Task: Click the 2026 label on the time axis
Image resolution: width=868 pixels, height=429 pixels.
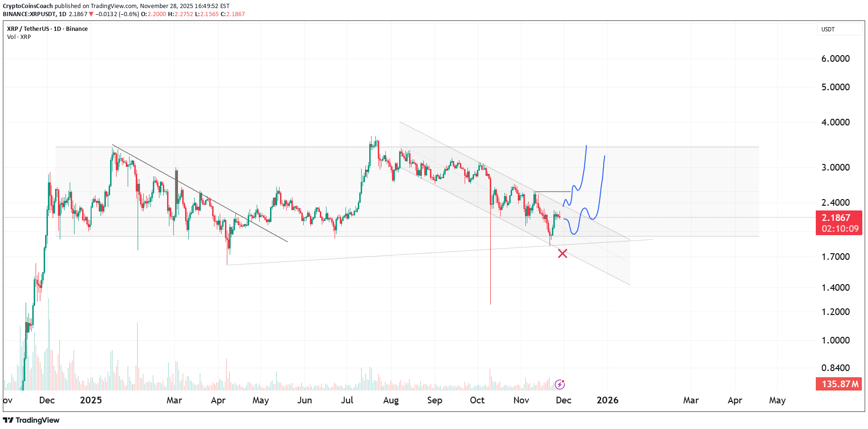Action: 607,400
